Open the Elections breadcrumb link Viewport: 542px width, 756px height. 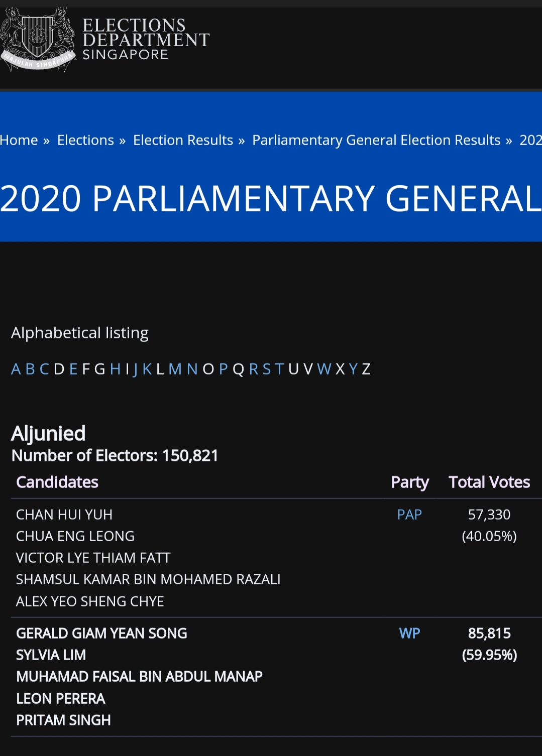click(85, 140)
